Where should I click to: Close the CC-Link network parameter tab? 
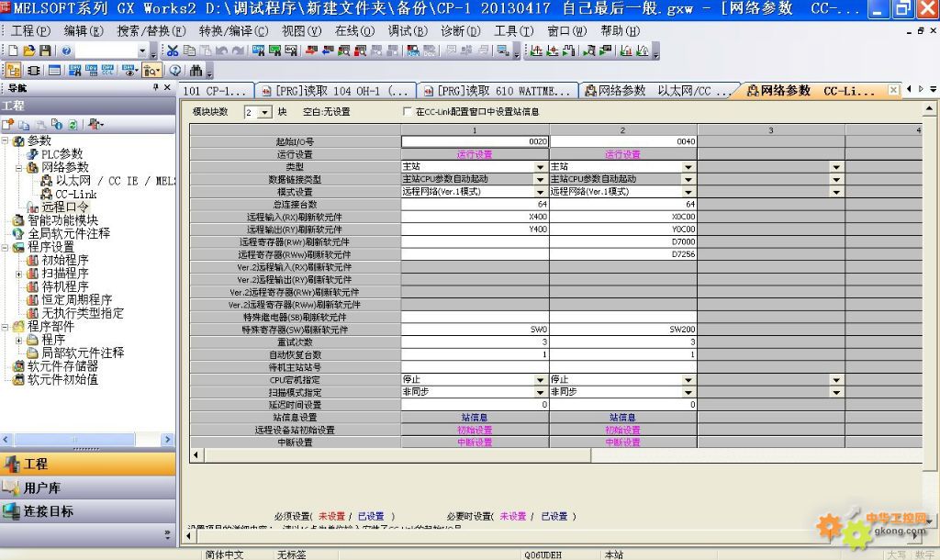click(x=893, y=90)
